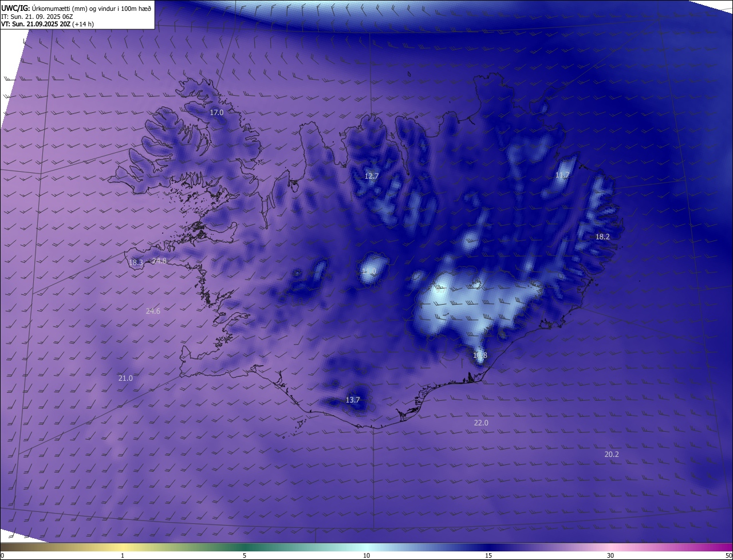Click the VT valid time line 20Z
733x560 pixels.
[48, 24]
